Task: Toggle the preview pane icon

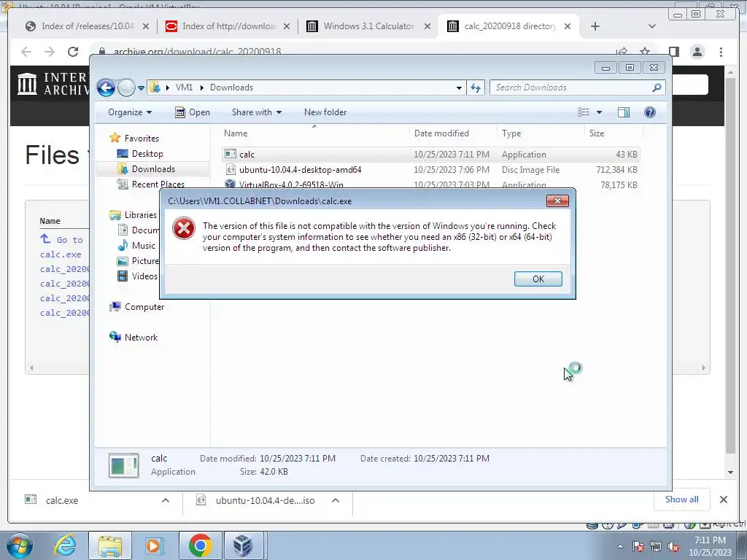Action: [624, 112]
